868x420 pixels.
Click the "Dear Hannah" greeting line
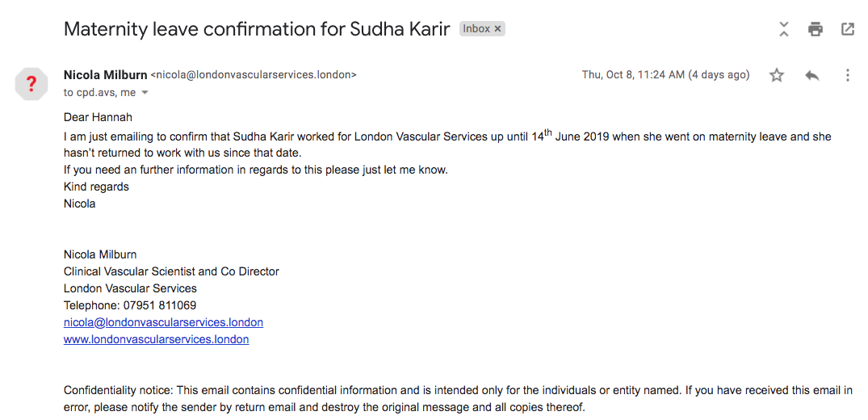(99, 117)
